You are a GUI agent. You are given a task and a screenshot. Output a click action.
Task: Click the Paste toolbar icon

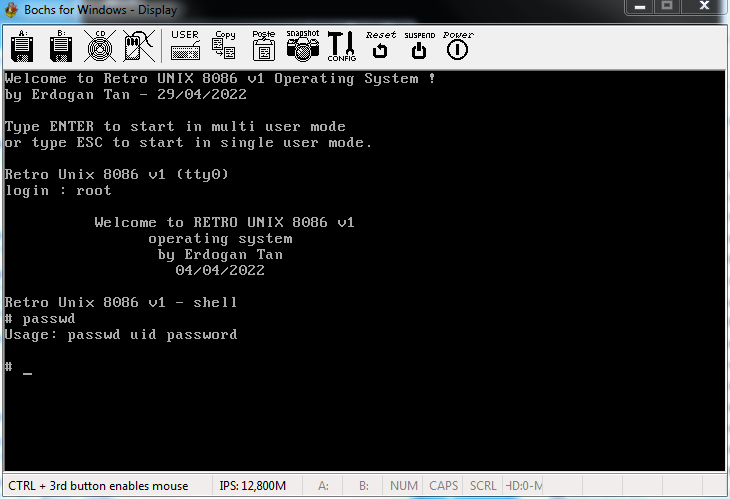click(263, 46)
